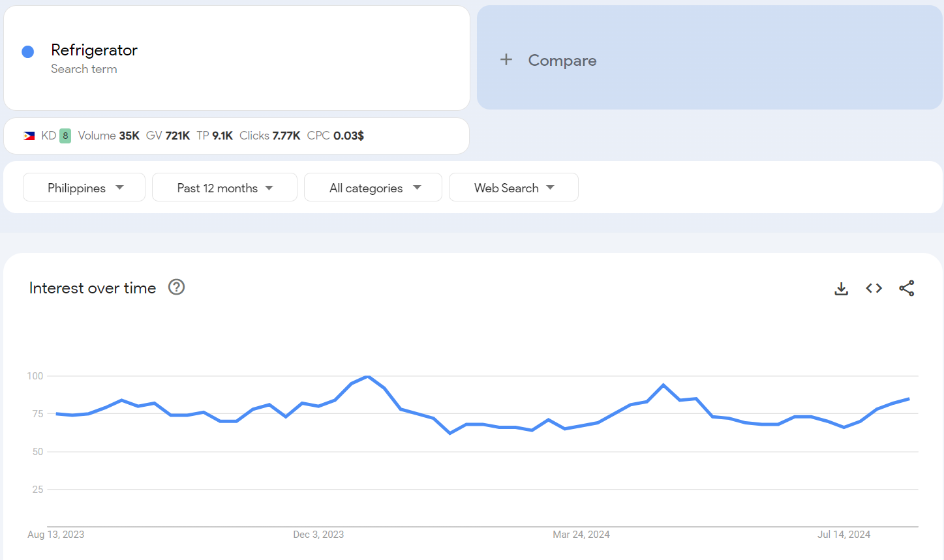Image resolution: width=944 pixels, height=560 pixels.
Task: Click the CPC 0.03$ metric
Action: pos(335,136)
